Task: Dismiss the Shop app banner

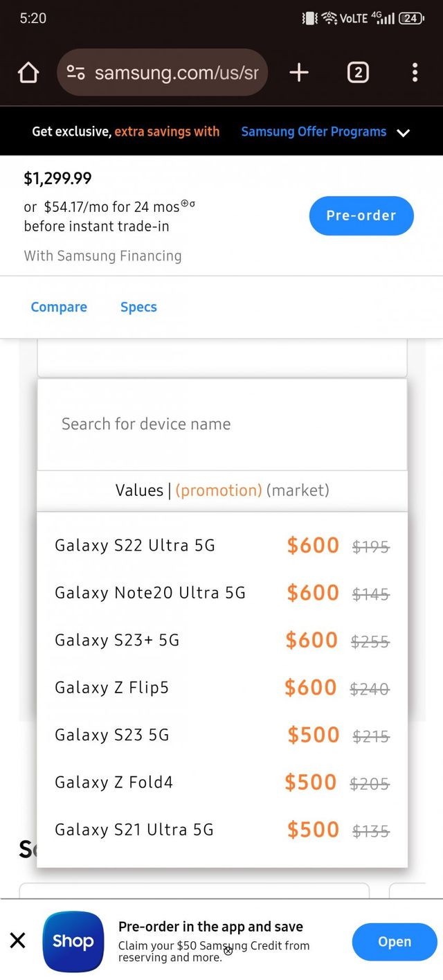Action: pyautogui.click(x=18, y=940)
